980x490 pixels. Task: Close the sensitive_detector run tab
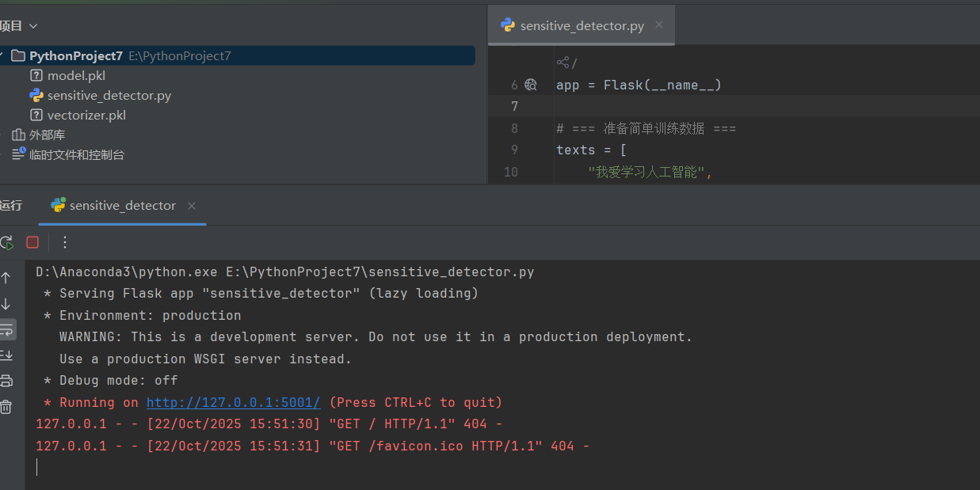pos(192,206)
